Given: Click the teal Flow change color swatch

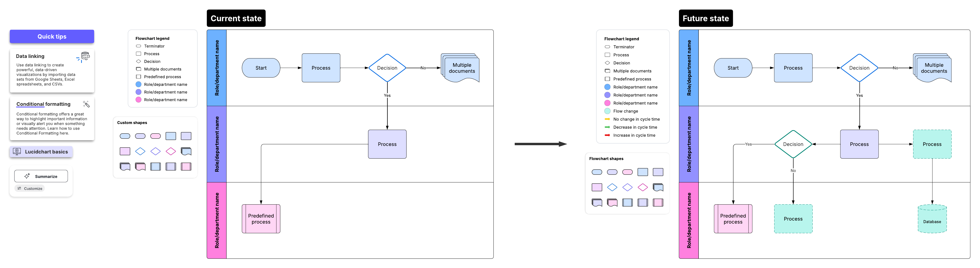Looking at the screenshot, I should click(607, 111).
